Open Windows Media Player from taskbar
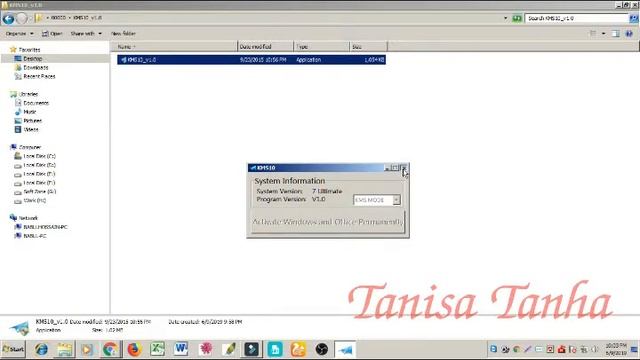The width and height of the screenshot is (640, 360). (x=87, y=349)
